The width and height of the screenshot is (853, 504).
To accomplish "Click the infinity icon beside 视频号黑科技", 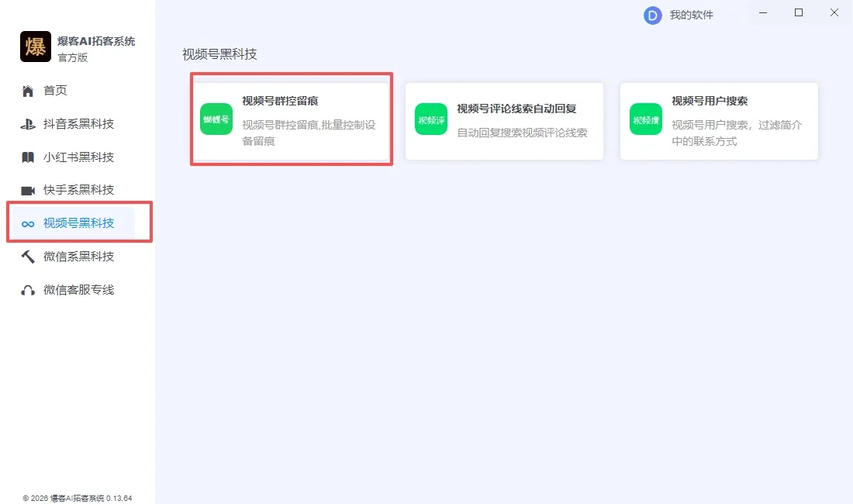I will [28, 224].
